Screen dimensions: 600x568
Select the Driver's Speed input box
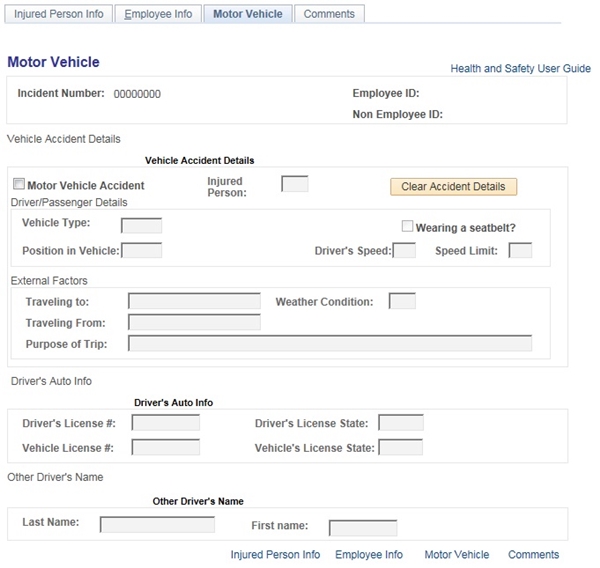(404, 250)
